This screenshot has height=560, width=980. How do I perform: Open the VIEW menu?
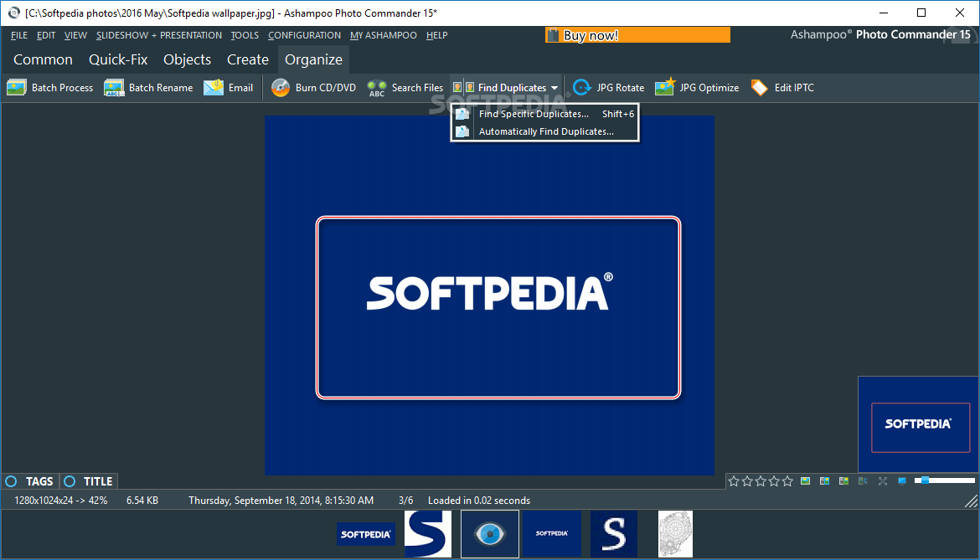pos(75,35)
